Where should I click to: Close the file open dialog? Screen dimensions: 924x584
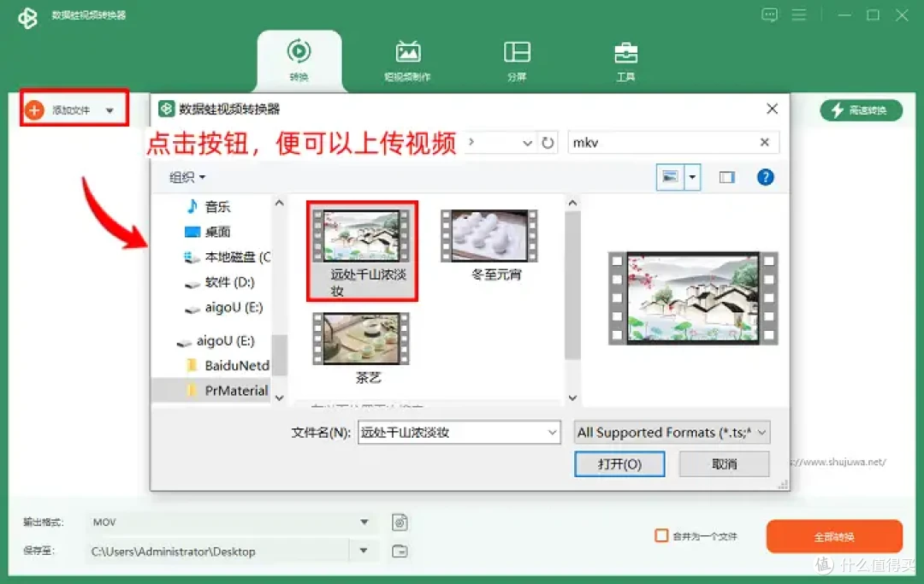point(772,109)
